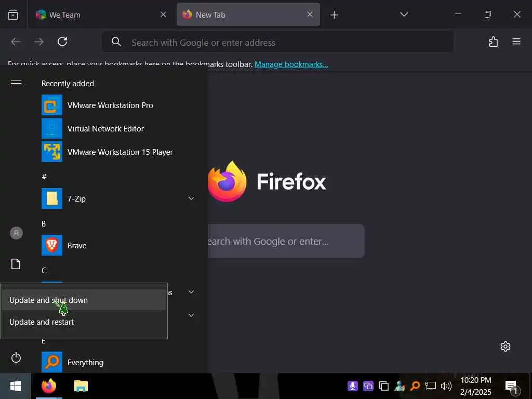Viewport: 532px width, 399px height.
Task: Expand the chevron beside Update and restart
Action: [191, 315]
